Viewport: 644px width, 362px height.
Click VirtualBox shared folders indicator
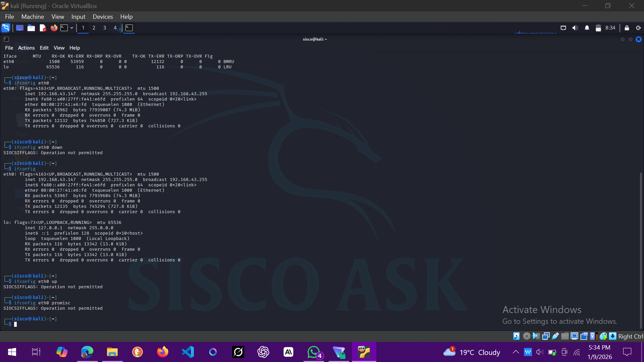(x=565, y=336)
